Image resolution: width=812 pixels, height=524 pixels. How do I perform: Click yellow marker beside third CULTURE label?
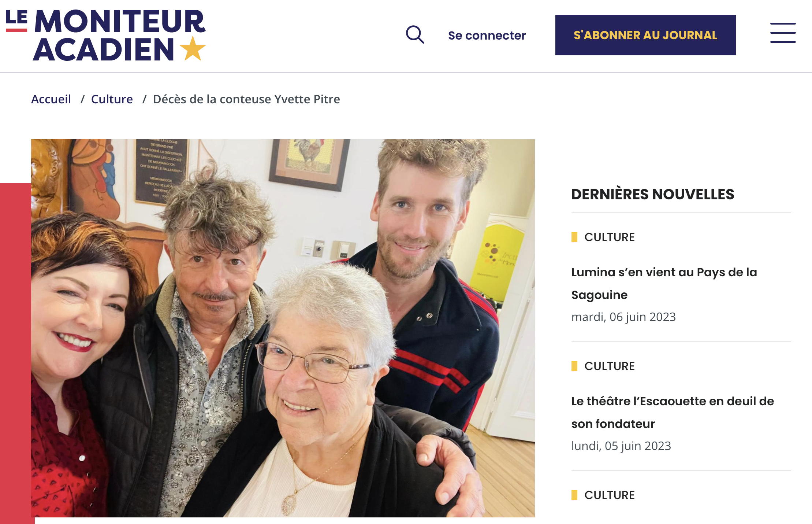pos(574,495)
